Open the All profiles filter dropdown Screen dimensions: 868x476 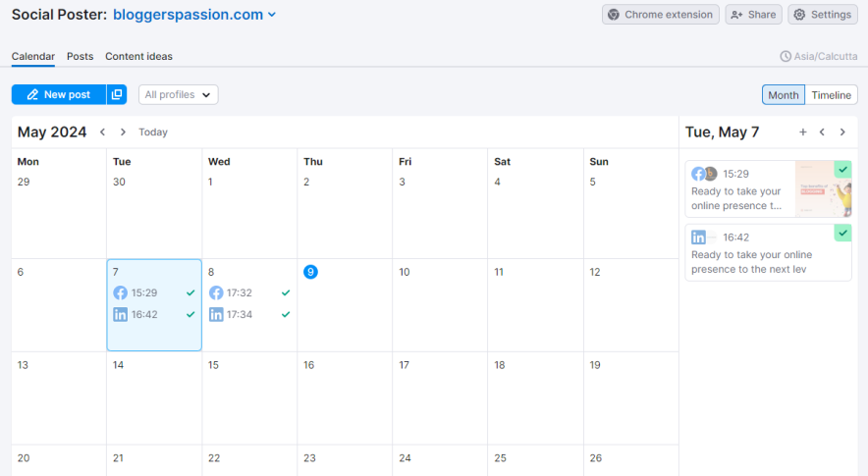[x=178, y=94]
